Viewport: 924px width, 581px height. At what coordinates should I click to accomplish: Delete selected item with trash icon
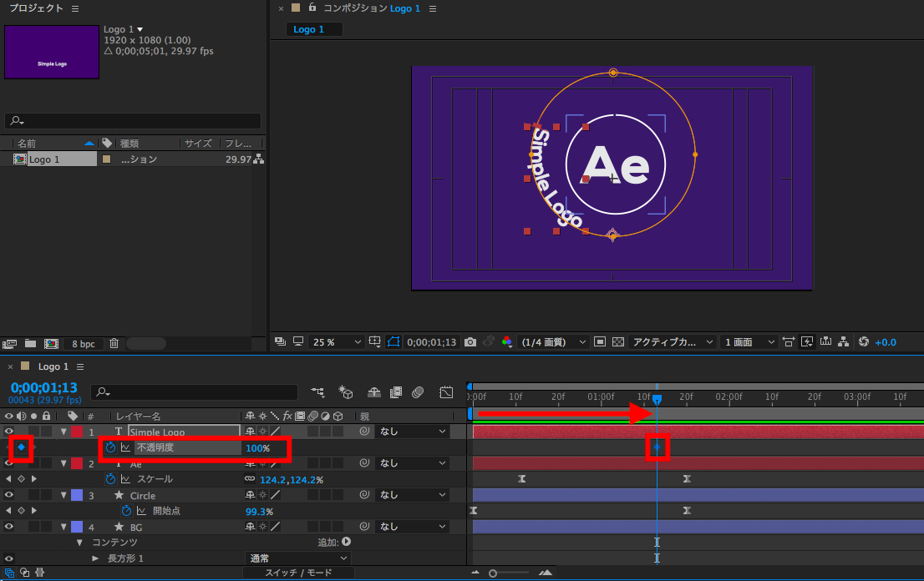[114, 343]
